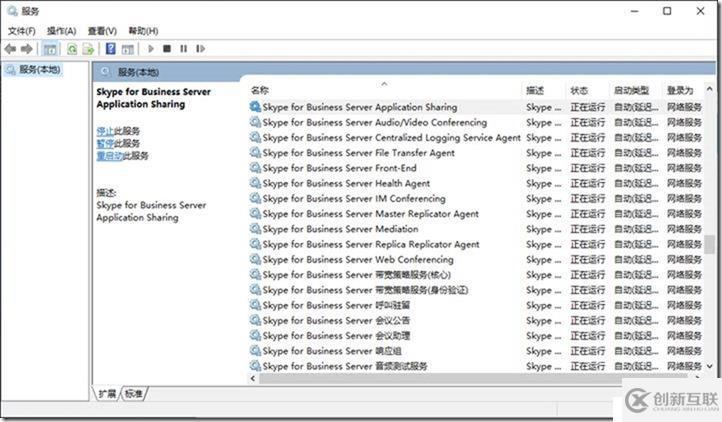Click gear icon of Master Replicator Agent

click(x=255, y=213)
